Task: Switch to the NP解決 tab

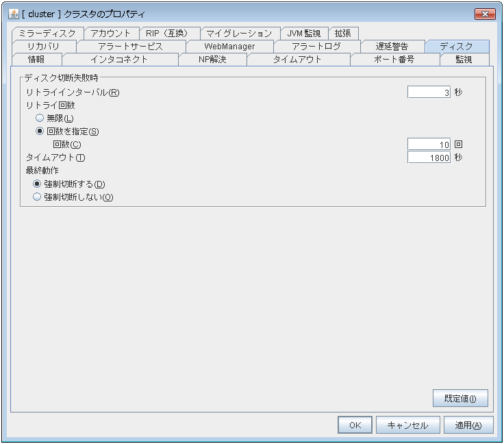Action: [212, 59]
